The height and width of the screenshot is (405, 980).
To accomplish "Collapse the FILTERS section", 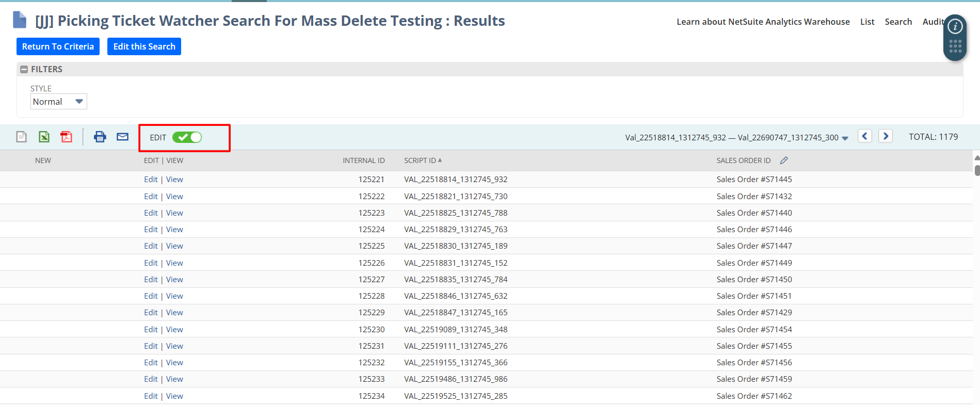I will (x=24, y=69).
